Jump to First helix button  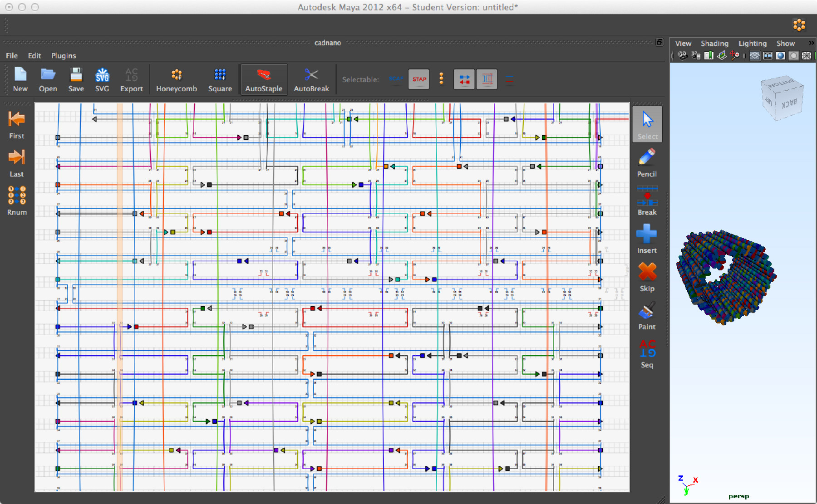(x=17, y=125)
